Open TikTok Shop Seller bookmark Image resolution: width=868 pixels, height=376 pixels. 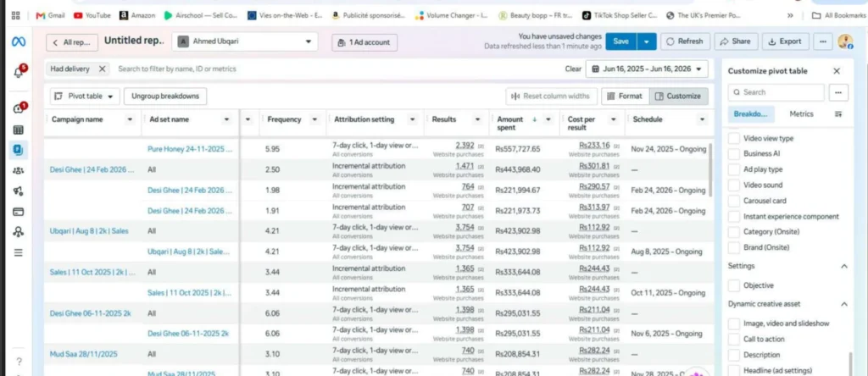click(x=620, y=15)
